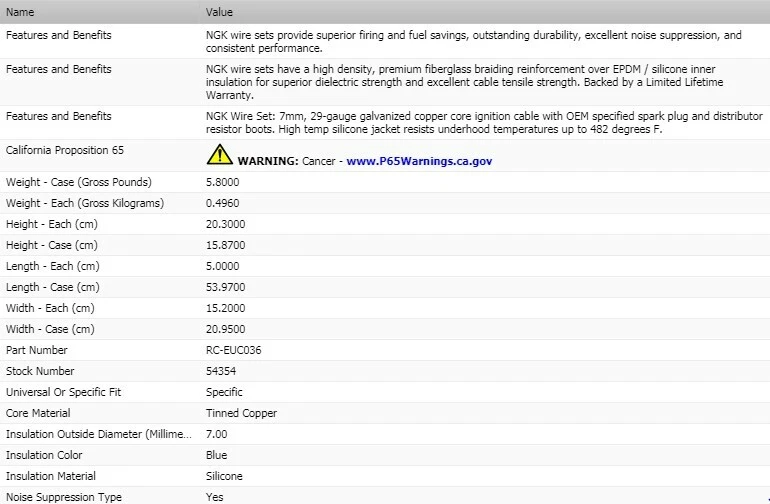Click the Universal Or Specific Fit label
This screenshot has width=770, height=504.
(63, 392)
